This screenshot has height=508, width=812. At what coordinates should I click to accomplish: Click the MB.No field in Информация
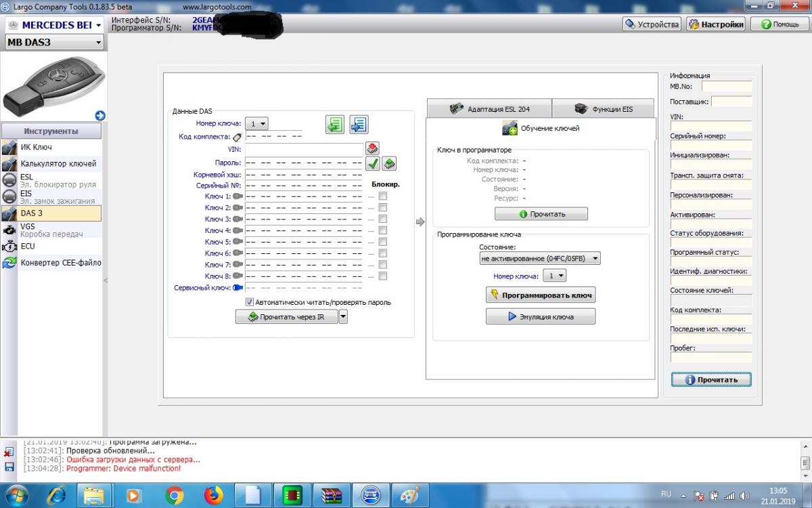click(727, 86)
